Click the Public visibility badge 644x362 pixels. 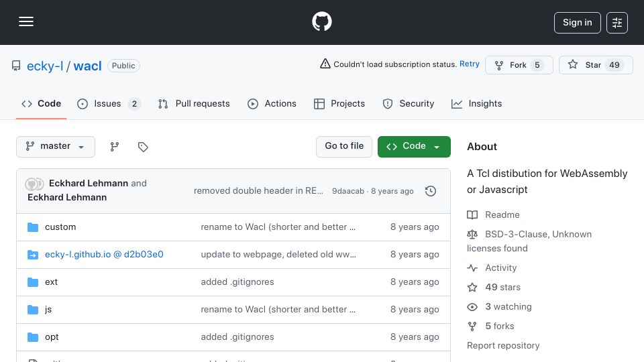123,66
